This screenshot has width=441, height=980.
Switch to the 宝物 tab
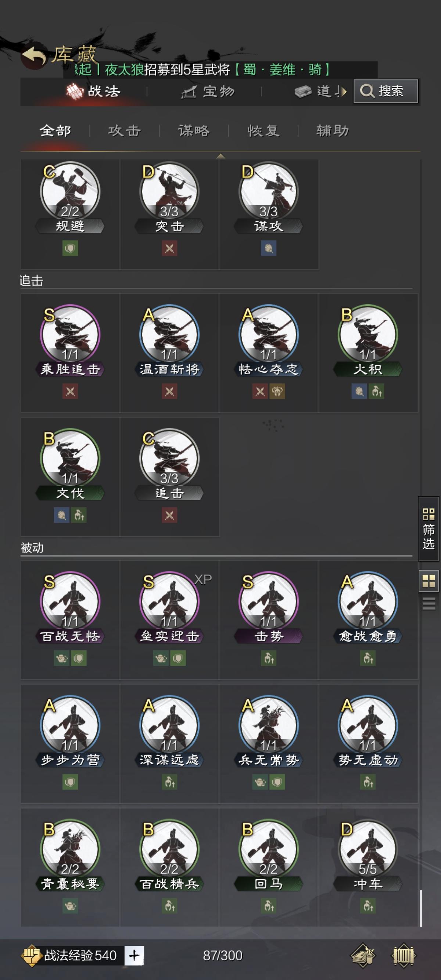[x=208, y=91]
